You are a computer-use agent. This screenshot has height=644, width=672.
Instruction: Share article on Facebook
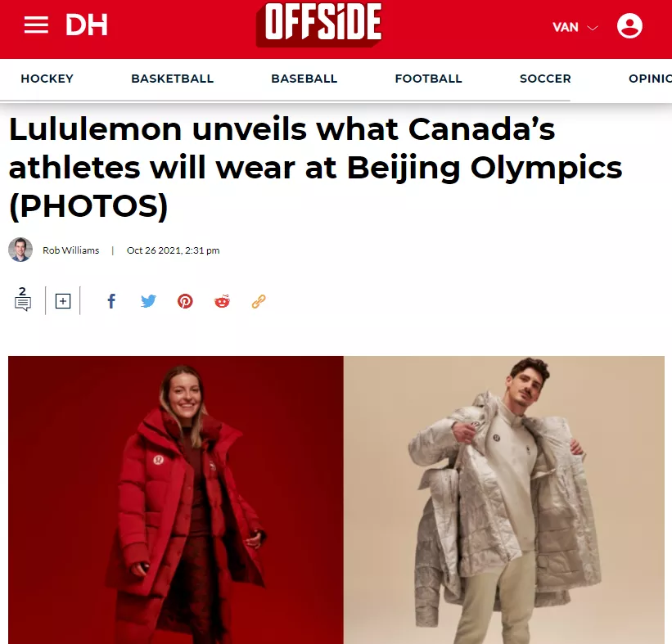click(x=111, y=301)
